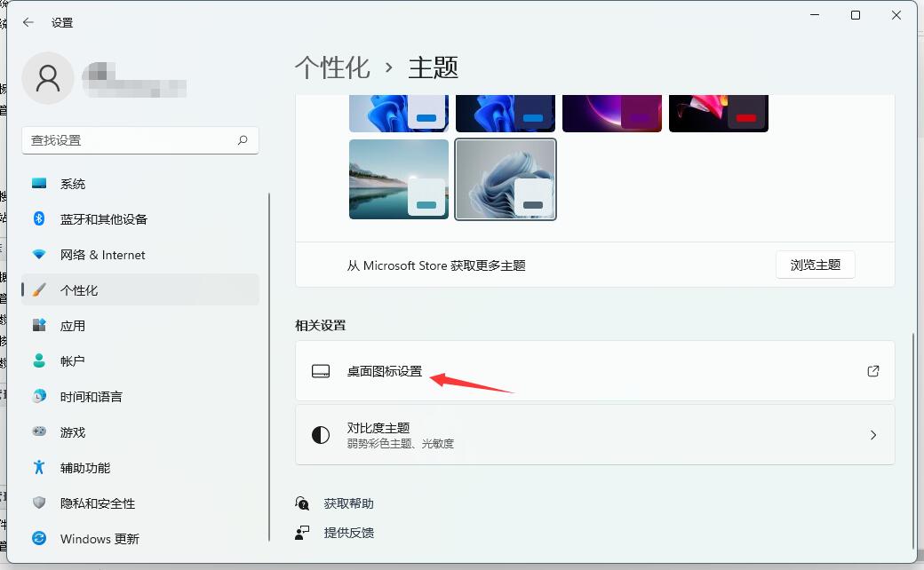924x570 pixels.
Task: Click the desktop icon settings monitor icon
Action: coord(321,371)
